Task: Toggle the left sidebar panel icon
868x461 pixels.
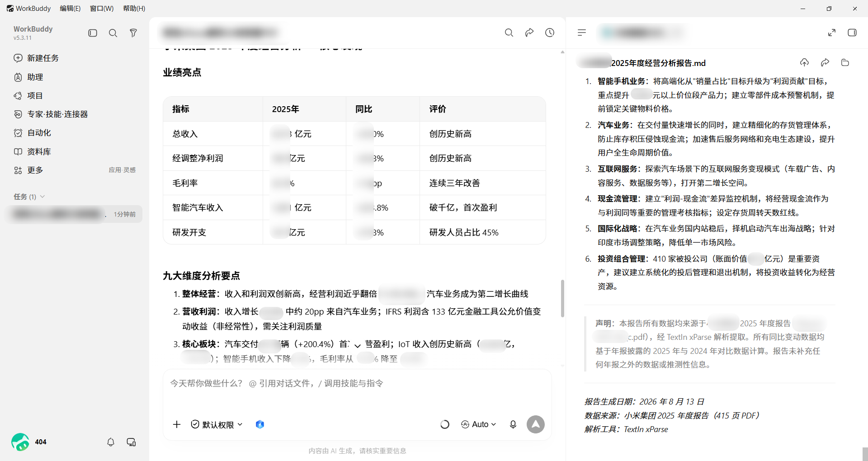Action: pyautogui.click(x=93, y=33)
